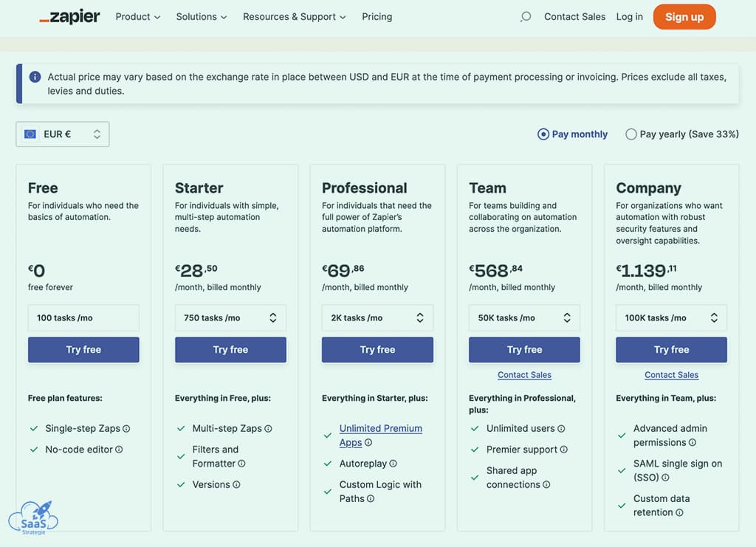Click info icon next to Multi-step Zaps
The height and width of the screenshot is (547, 756).
coord(268,428)
